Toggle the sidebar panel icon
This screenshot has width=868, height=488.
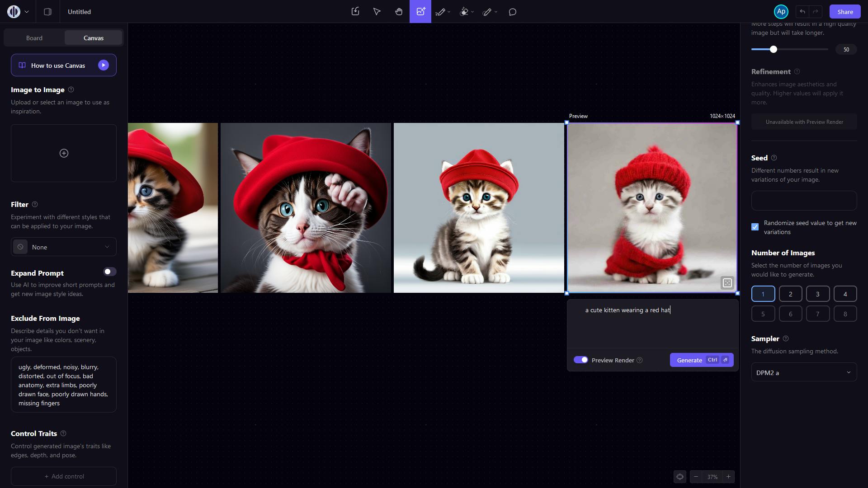pyautogui.click(x=47, y=12)
